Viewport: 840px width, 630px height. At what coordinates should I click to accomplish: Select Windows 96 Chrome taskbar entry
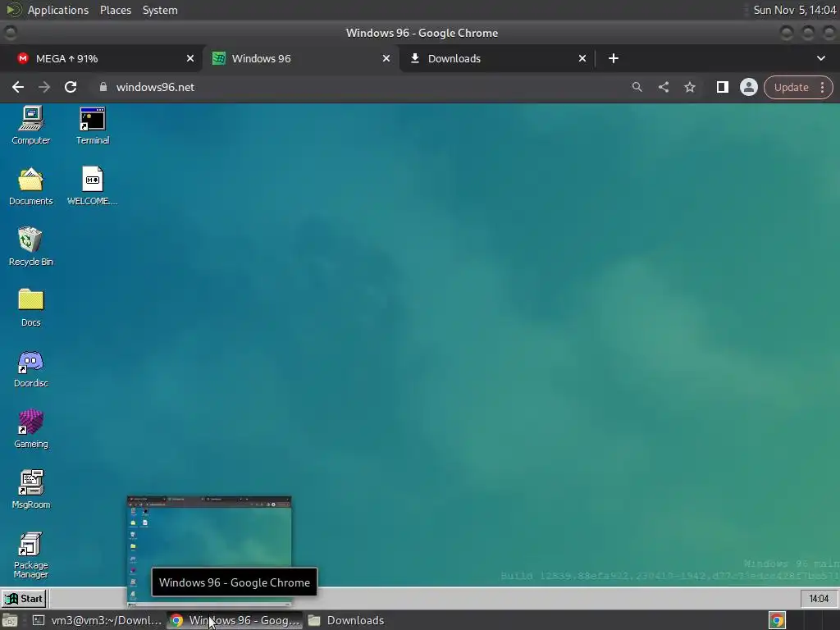[234, 620]
